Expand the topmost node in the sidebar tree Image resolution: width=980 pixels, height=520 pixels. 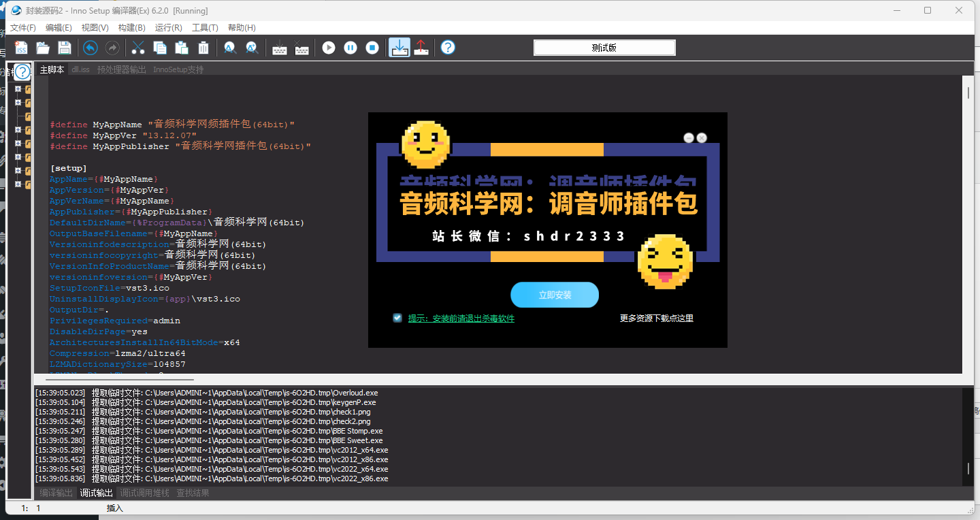pyautogui.click(x=18, y=89)
